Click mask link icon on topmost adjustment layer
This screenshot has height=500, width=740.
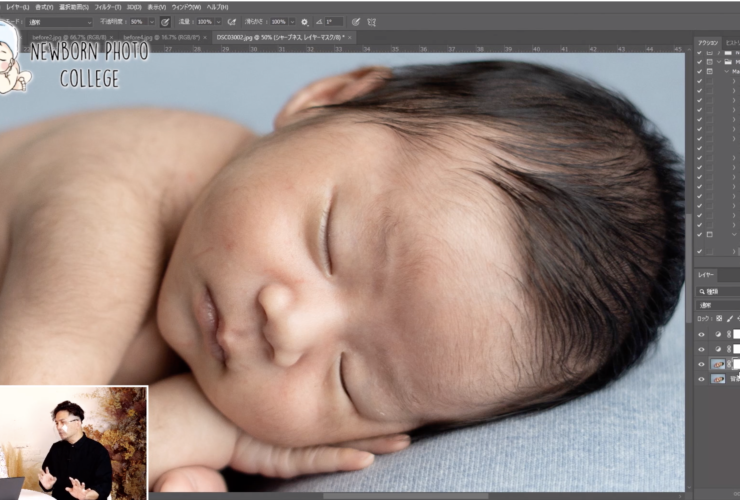click(729, 334)
